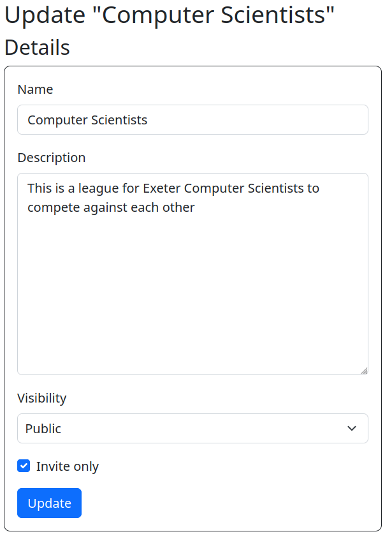
Task: Click the "Details" section heading
Action: [37, 47]
